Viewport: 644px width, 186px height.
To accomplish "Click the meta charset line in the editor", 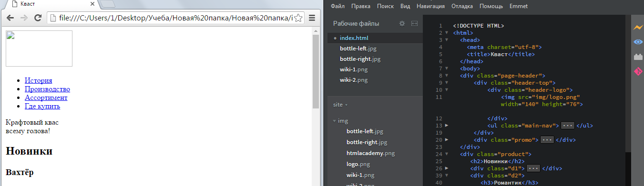I will (504, 47).
